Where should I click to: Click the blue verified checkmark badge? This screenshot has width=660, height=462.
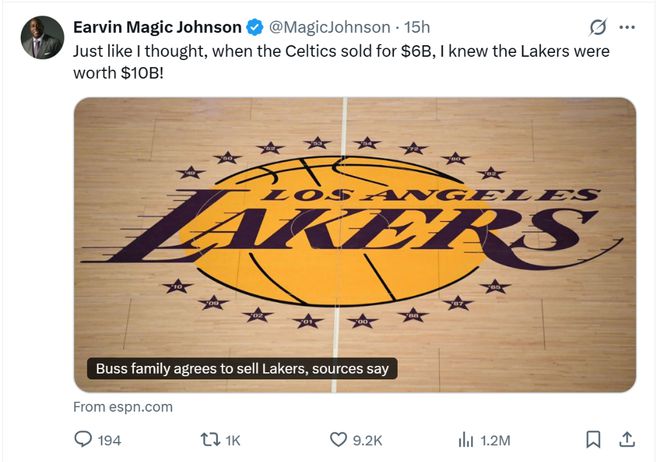tap(256, 27)
